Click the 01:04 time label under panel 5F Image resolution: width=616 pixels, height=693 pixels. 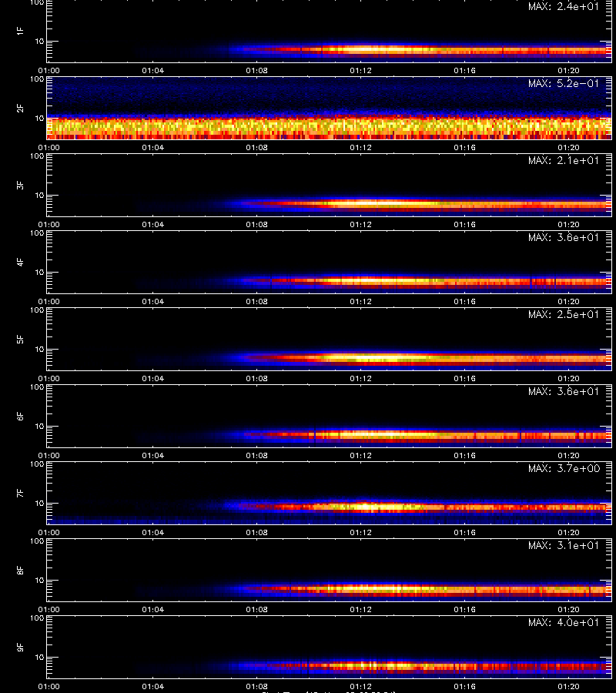[153, 378]
